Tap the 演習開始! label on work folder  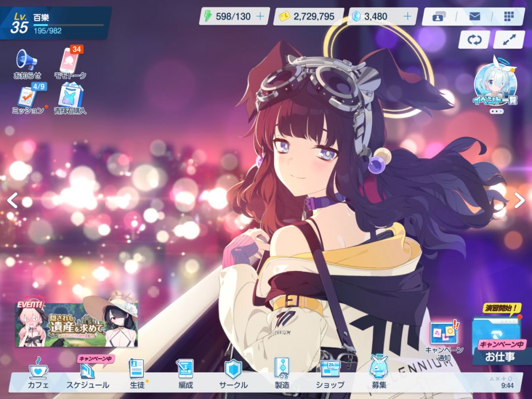coord(501,308)
